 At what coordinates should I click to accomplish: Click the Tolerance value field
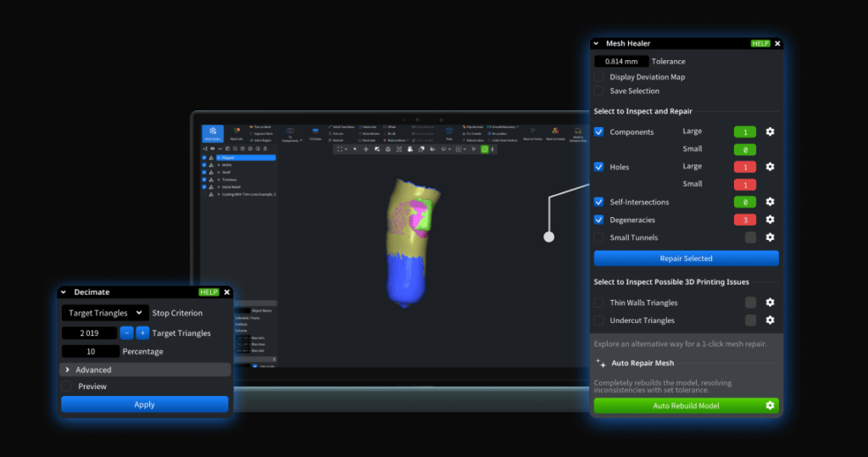pos(621,62)
